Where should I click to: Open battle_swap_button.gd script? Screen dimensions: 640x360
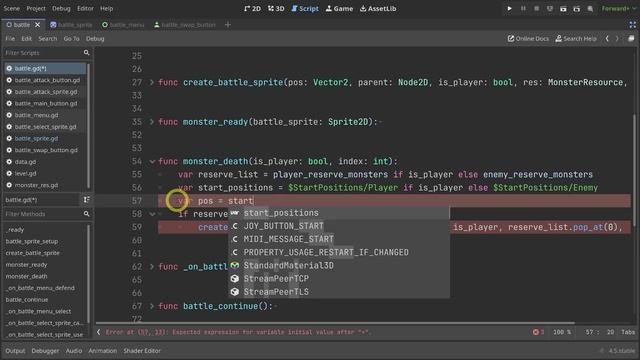(45, 150)
